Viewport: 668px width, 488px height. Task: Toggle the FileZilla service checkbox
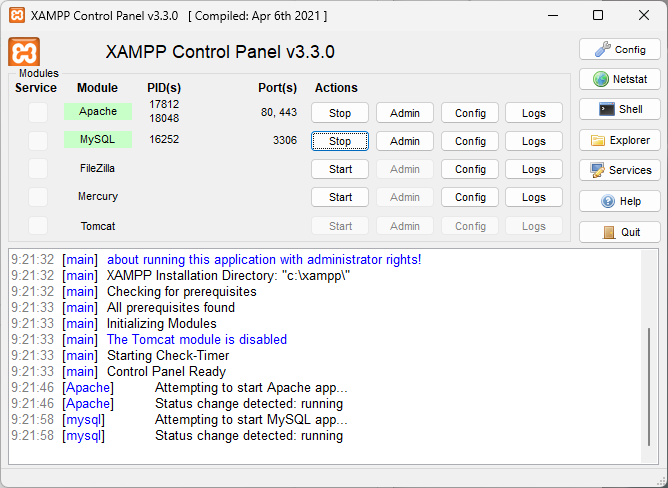pos(37,169)
